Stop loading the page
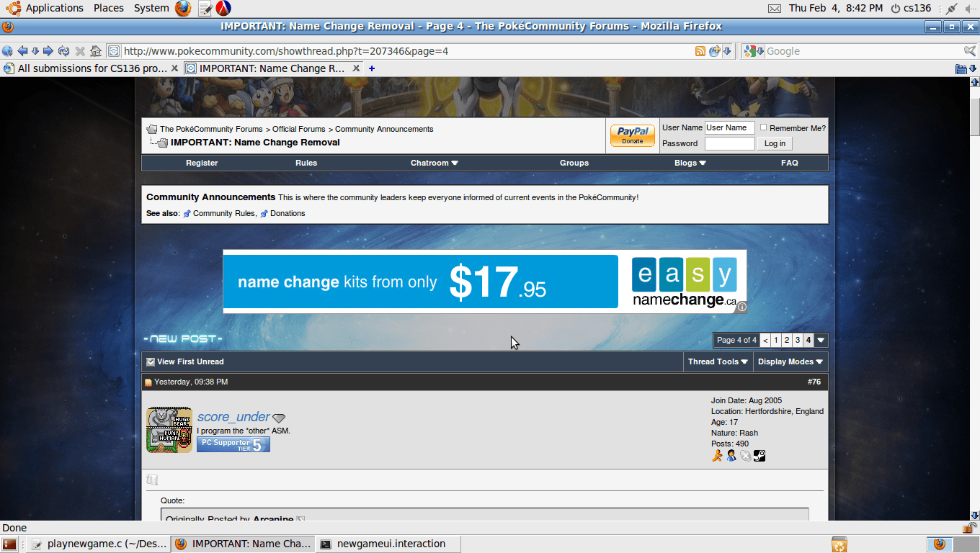980x553 pixels. click(80, 51)
